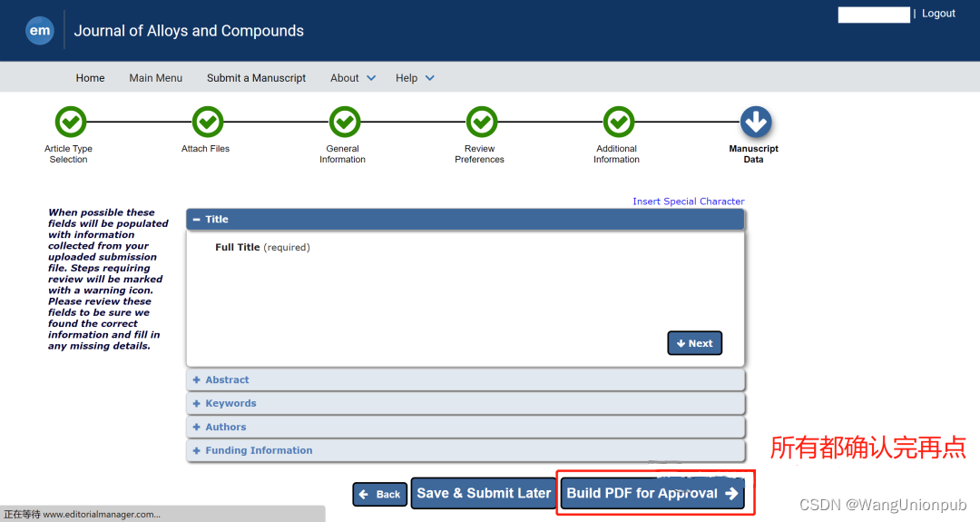Expand the Keywords section
Image resolution: width=980 pixels, height=522 pixels.
tap(465, 403)
